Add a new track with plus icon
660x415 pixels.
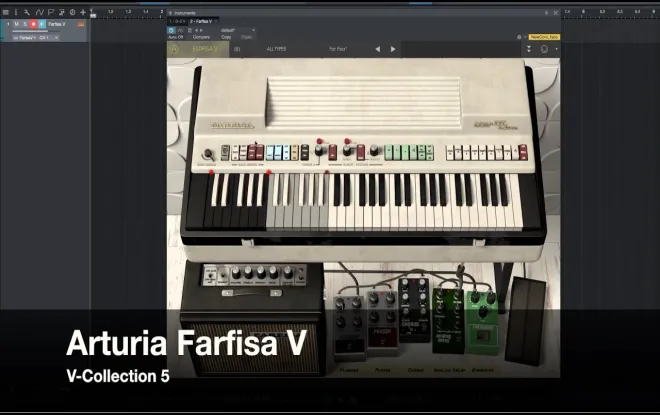(82, 12)
